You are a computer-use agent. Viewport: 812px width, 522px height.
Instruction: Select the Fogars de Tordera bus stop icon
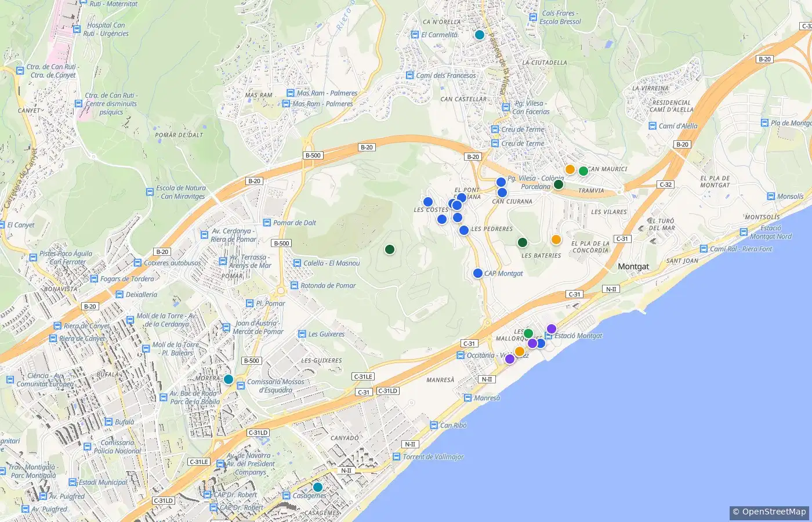[x=94, y=279]
